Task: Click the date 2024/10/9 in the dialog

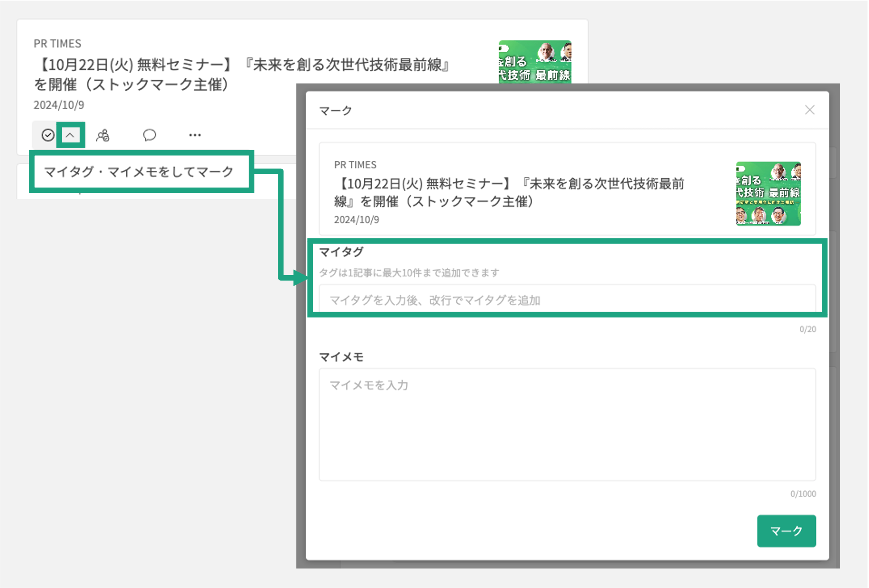Action: coord(356,220)
